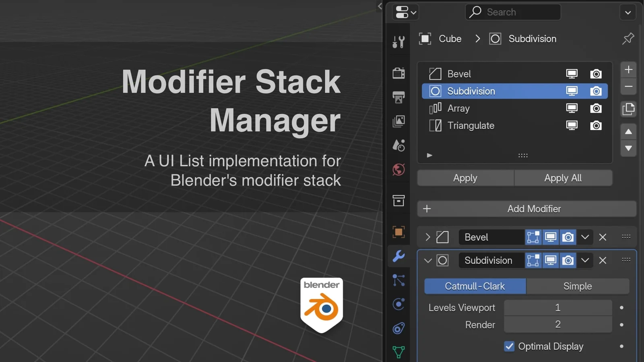The height and width of the screenshot is (362, 644).
Task: Open the Output properties tab icon
Action: coord(398,97)
